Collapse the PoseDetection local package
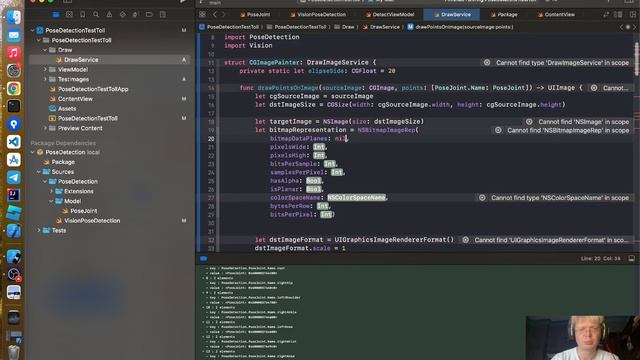Image resolution: width=640 pixels, height=360 pixels. click(33, 152)
